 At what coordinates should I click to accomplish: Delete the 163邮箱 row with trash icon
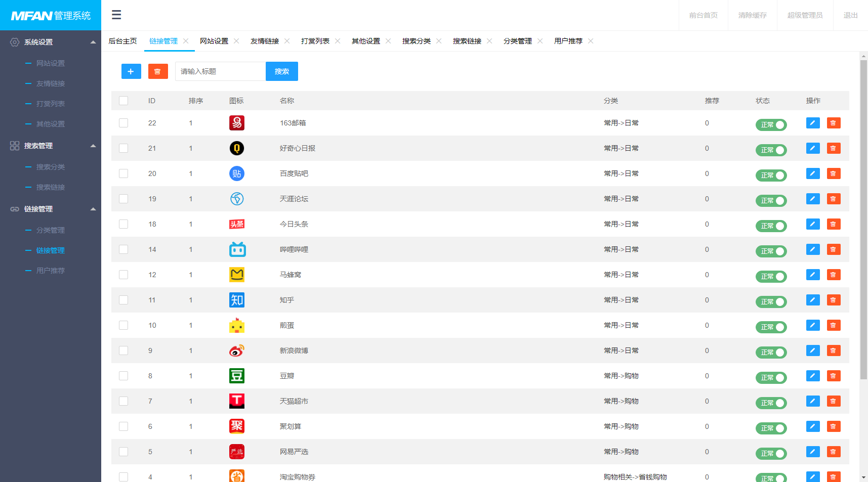pos(833,123)
